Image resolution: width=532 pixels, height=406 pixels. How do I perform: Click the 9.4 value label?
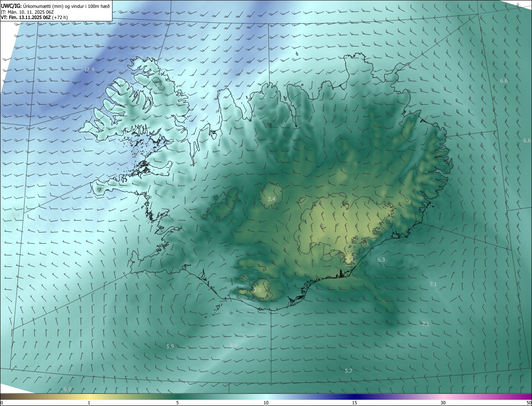pos(16,215)
